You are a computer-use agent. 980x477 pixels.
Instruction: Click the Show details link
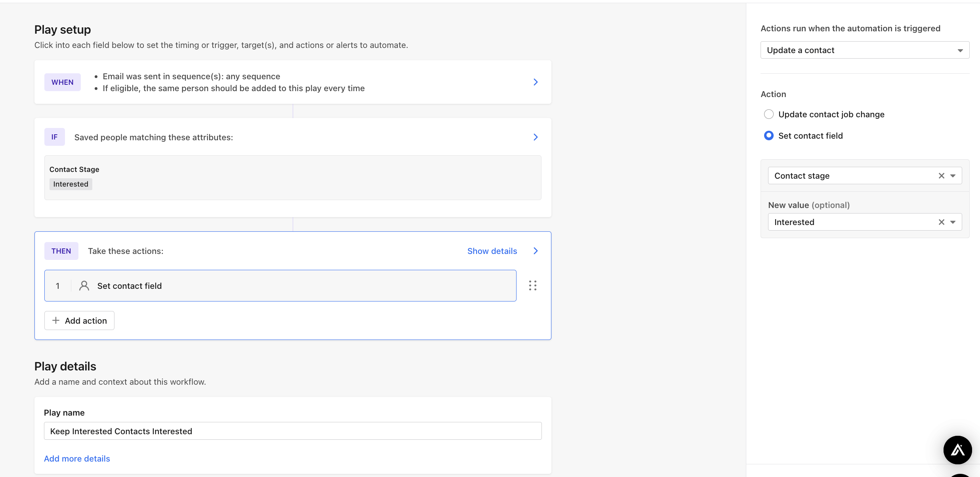pos(492,251)
